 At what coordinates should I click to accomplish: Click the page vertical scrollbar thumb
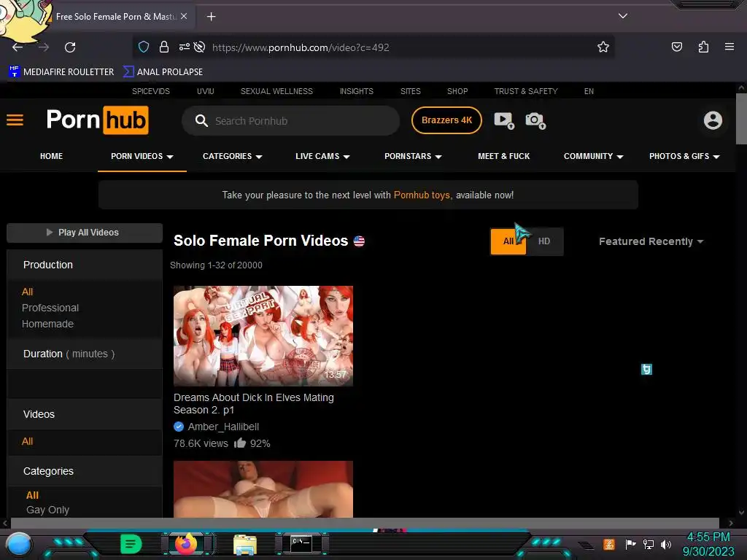741,119
